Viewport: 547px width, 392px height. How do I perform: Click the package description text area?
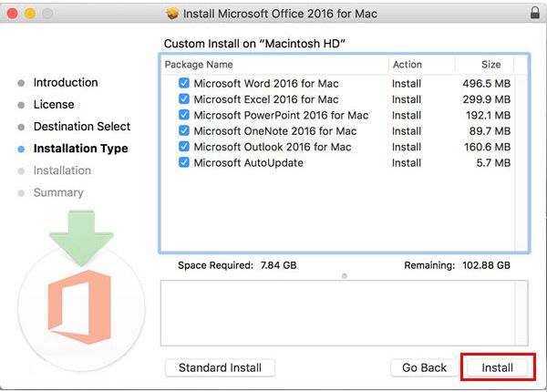[x=337, y=313]
